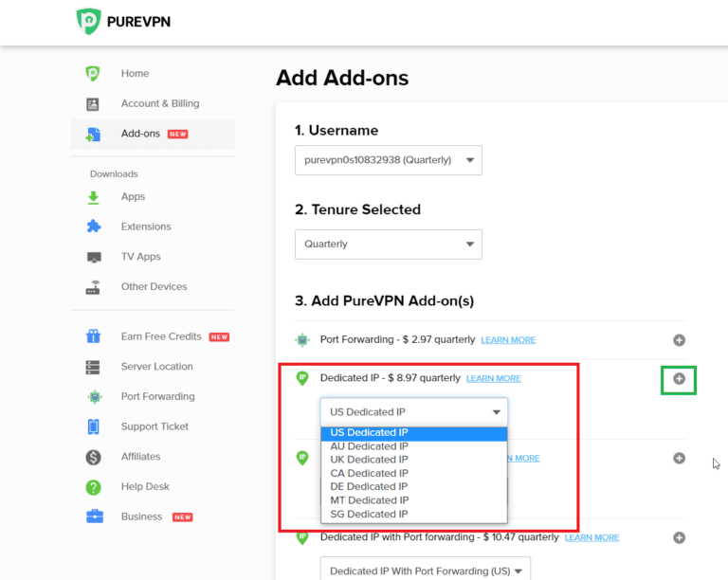This screenshot has height=580, width=728.
Task: Click the Account & Billing sidebar icon
Action: click(x=93, y=104)
